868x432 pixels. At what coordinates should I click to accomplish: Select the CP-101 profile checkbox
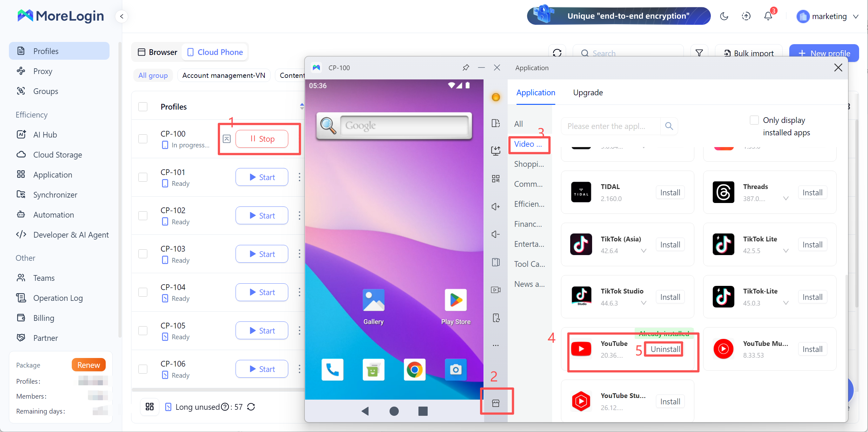click(x=143, y=177)
